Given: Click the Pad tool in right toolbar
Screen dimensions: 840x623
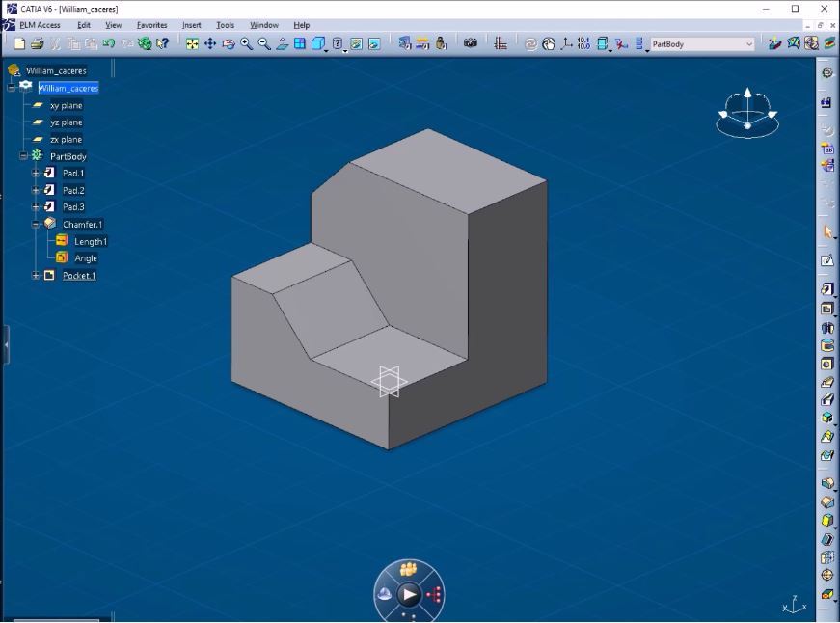Looking at the screenshot, I should (826, 289).
